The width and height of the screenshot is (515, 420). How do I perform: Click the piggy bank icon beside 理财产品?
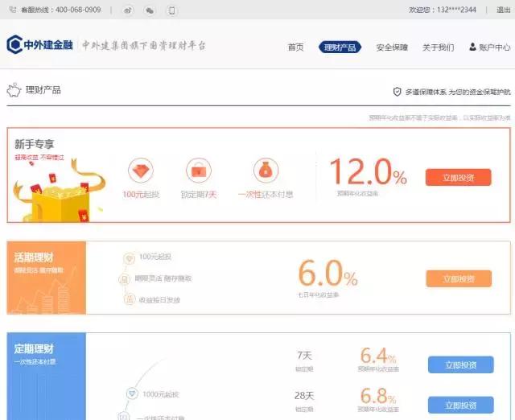[14, 90]
